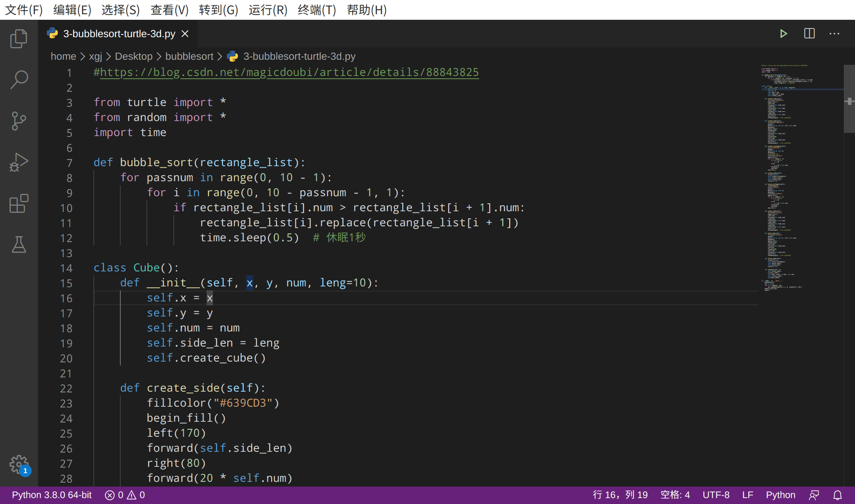This screenshot has width=855, height=504.
Task: Open the 运行(R) menu
Action: pyautogui.click(x=268, y=10)
